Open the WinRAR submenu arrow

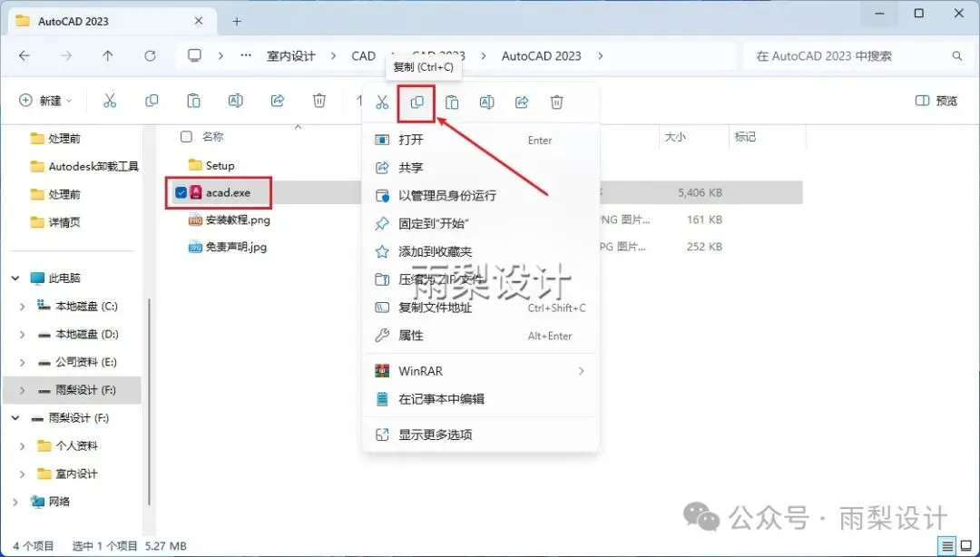[582, 371]
